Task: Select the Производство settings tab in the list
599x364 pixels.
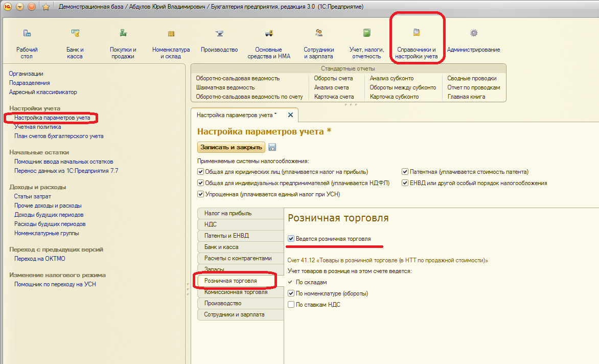Action: (x=241, y=303)
